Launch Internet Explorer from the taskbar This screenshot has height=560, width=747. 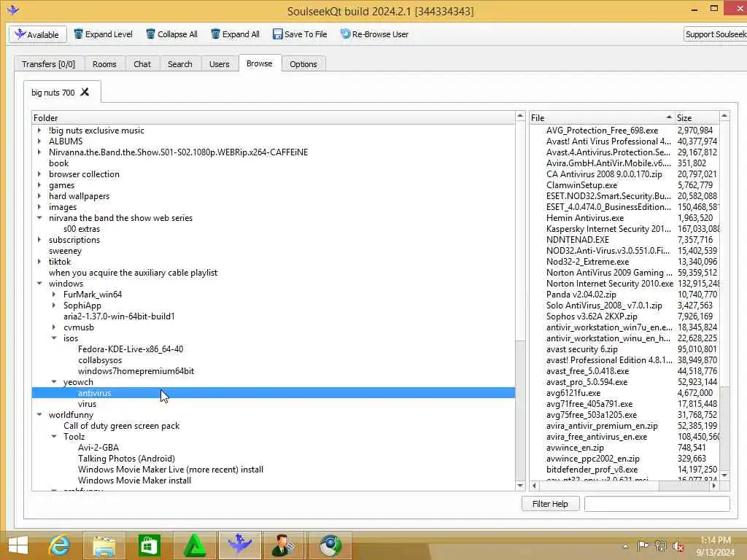(60, 545)
